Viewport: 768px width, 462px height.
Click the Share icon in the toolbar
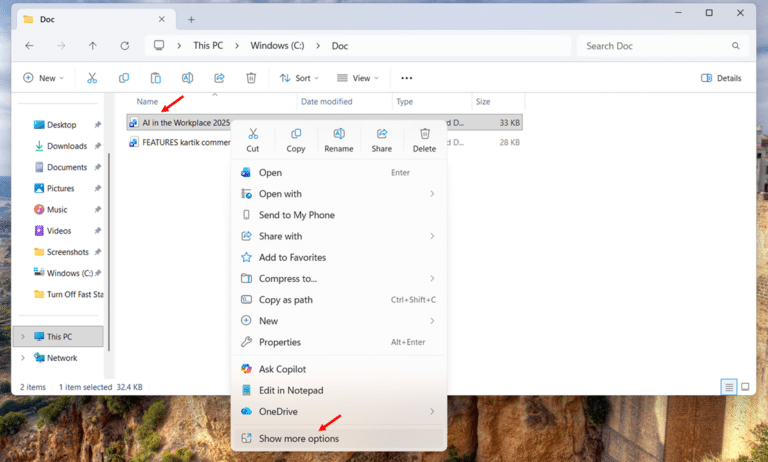tap(219, 78)
